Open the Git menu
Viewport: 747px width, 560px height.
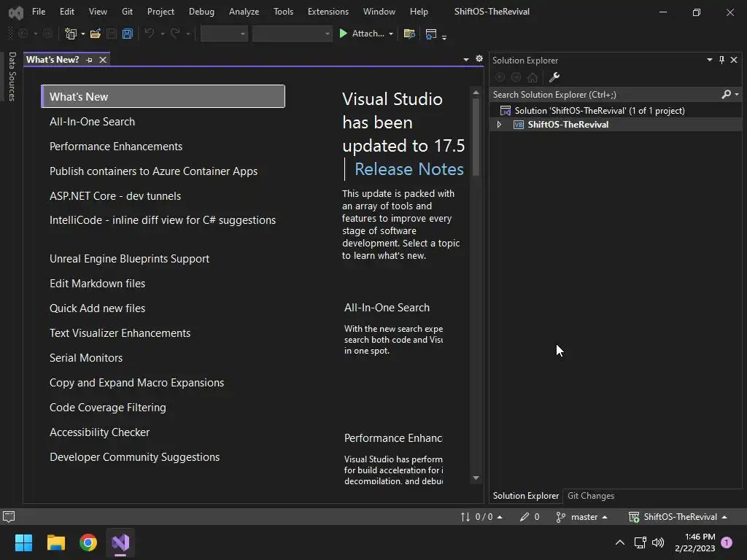tap(127, 12)
